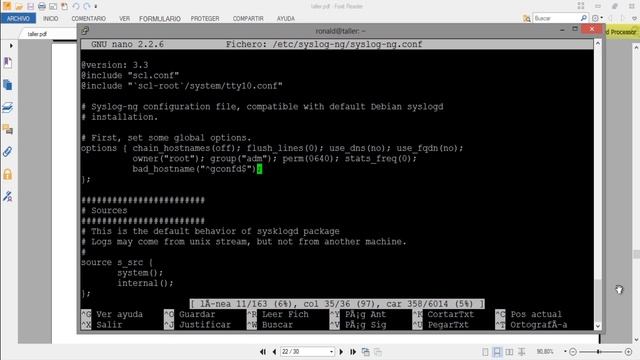Open the Attachments paperclip panel
This screenshot has width=640, height=360.
click(x=8, y=152)
